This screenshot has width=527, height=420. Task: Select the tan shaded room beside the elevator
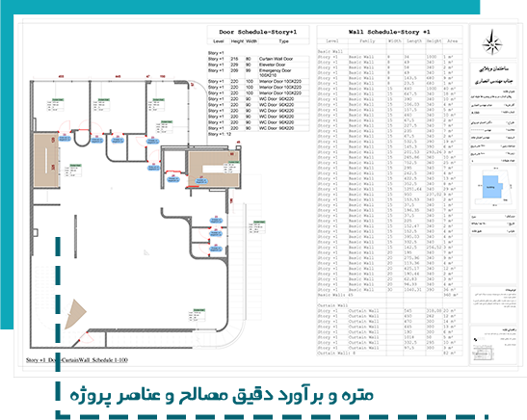pyautogui.click(x=214, y=169)
